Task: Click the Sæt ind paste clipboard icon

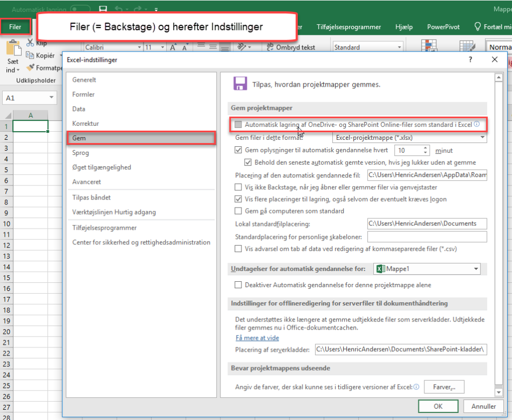Action: pos(14,48)
